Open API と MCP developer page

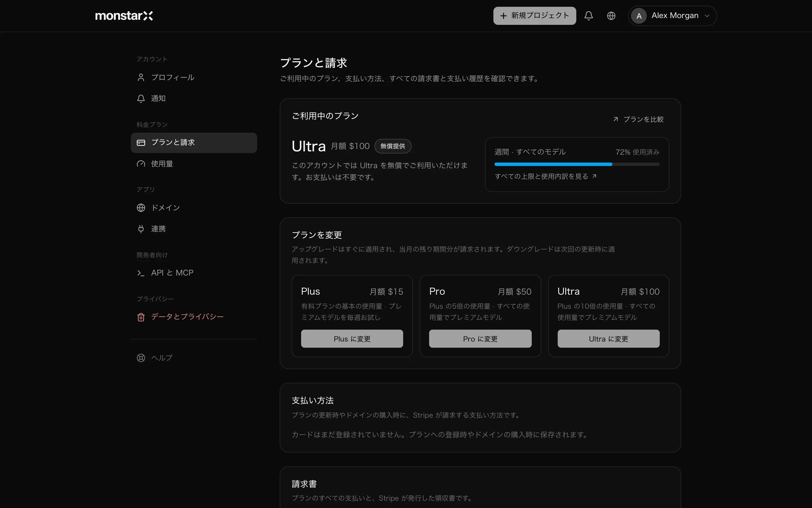194,273
